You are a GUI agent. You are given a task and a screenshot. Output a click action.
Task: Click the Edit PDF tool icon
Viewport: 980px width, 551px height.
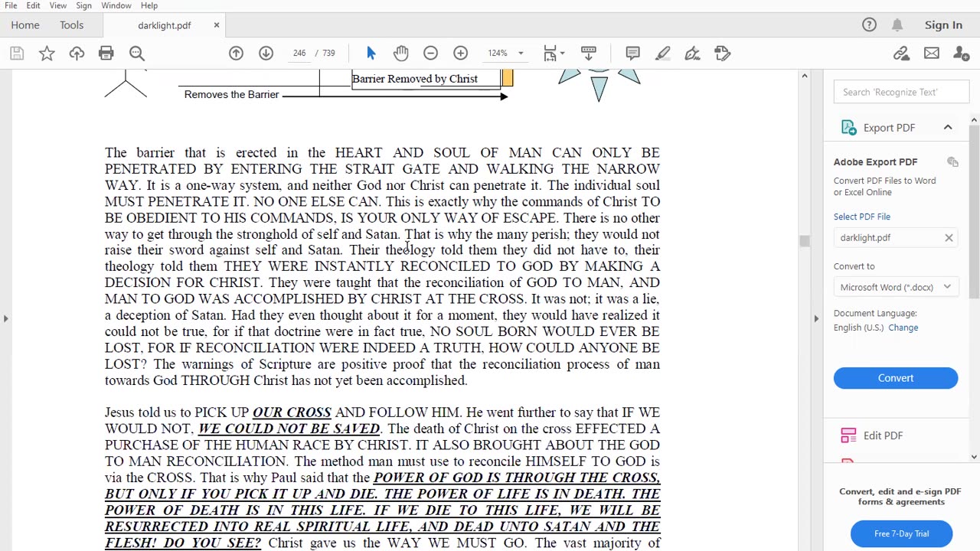coord(848,435)
